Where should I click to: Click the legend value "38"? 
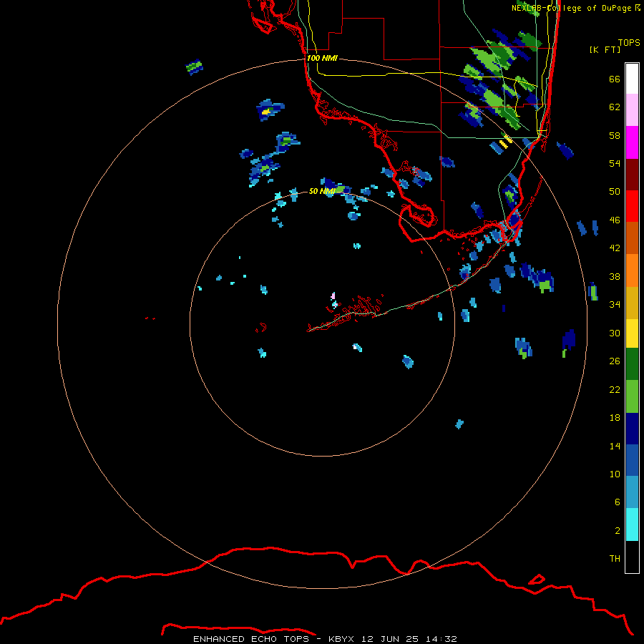pyautogui.click(x=615, y=276)
